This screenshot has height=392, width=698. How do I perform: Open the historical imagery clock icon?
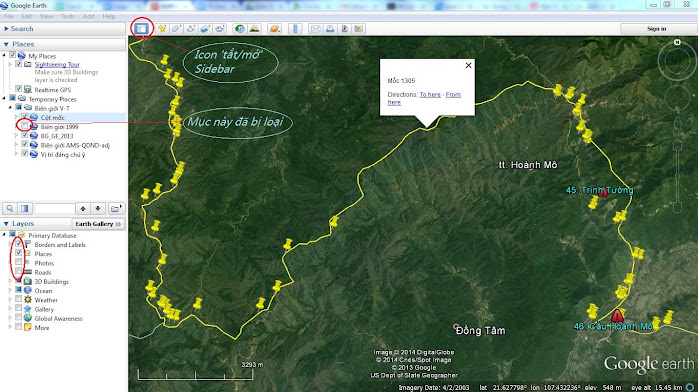tap(240, 29)
